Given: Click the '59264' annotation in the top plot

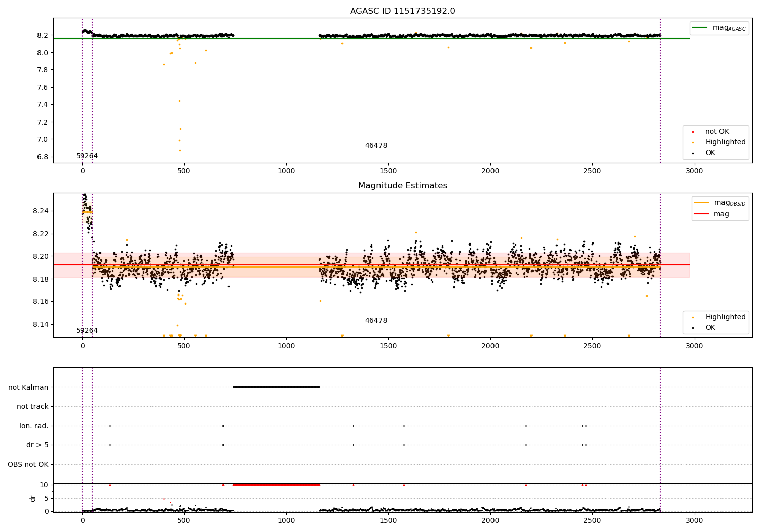Looking at the screenshot, I should (87, 156).
